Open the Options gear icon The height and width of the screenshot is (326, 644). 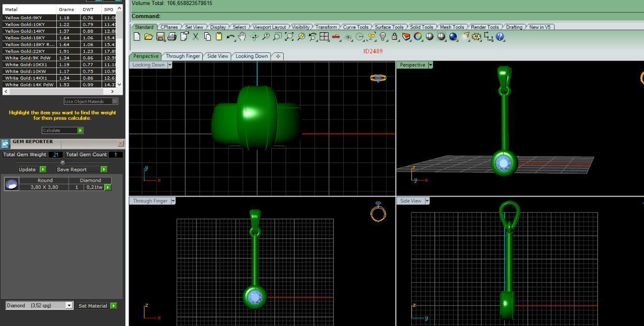tap(476, 36)
